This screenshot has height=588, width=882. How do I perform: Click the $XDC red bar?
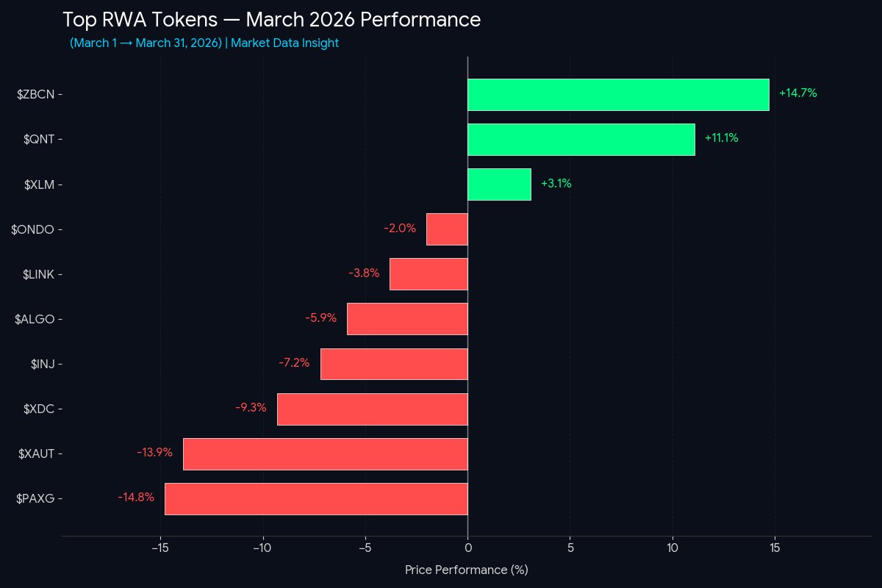pyautogui.click(x=372, y=409)
